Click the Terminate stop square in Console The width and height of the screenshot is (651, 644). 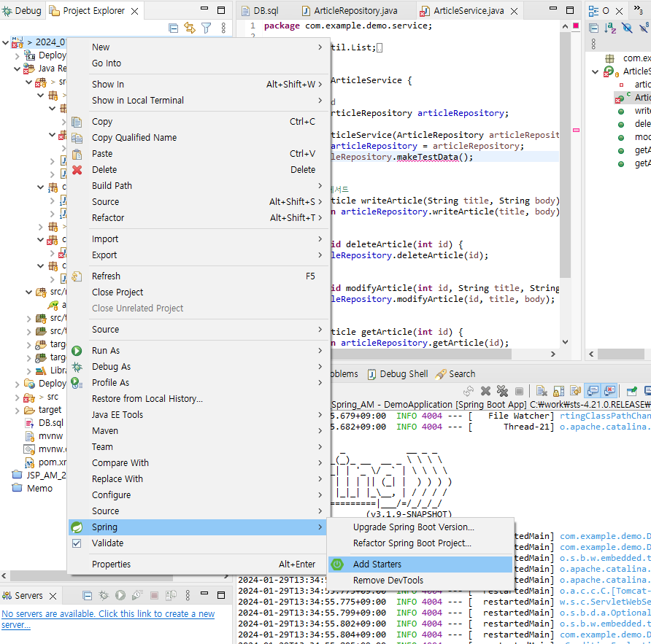coord(519,392)
